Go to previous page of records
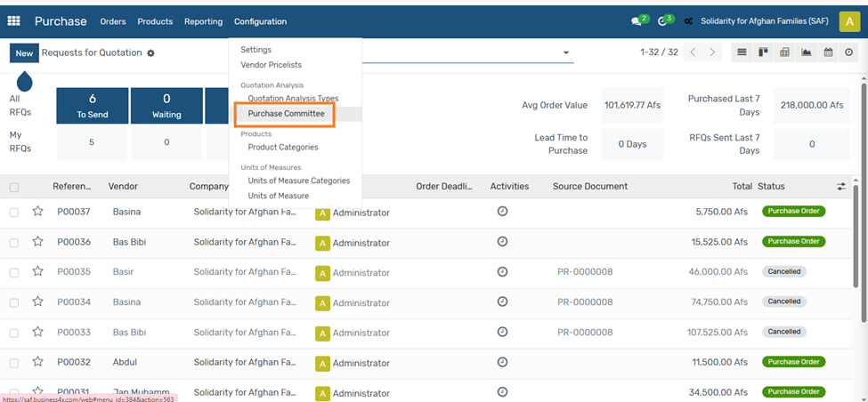 (694, 52)
